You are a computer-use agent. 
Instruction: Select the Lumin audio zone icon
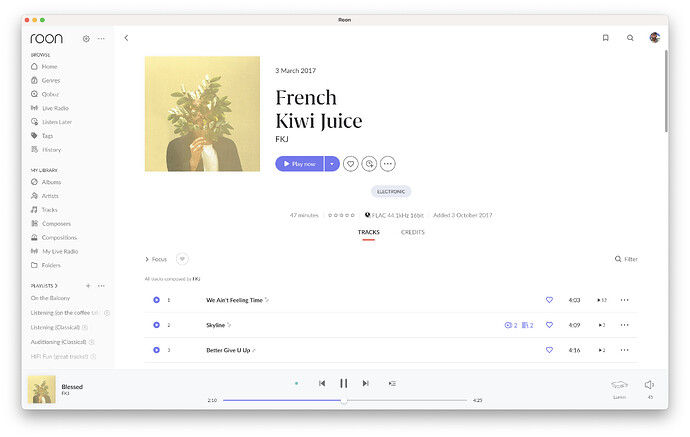pyautogui.click(x=619, y=384)
